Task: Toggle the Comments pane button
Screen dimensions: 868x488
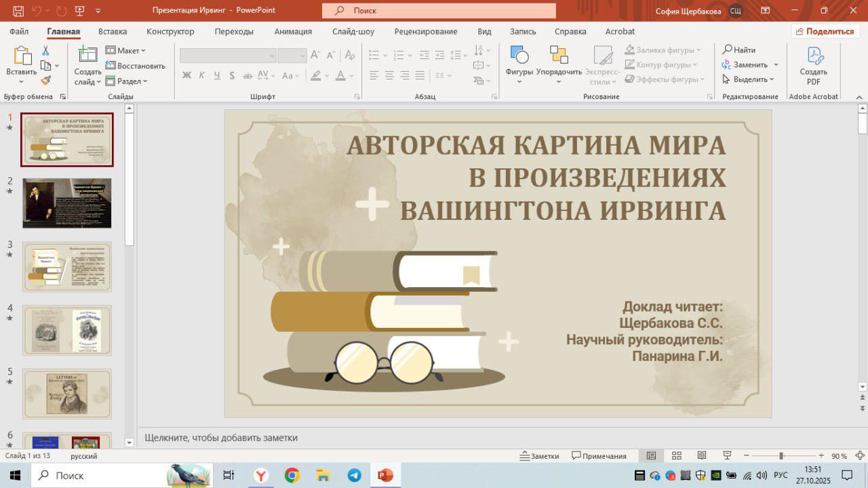Action: click(599, 456)
